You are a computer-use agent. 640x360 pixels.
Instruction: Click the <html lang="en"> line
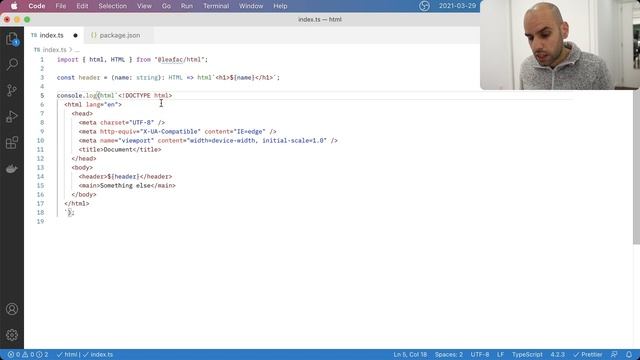point(93,105)
